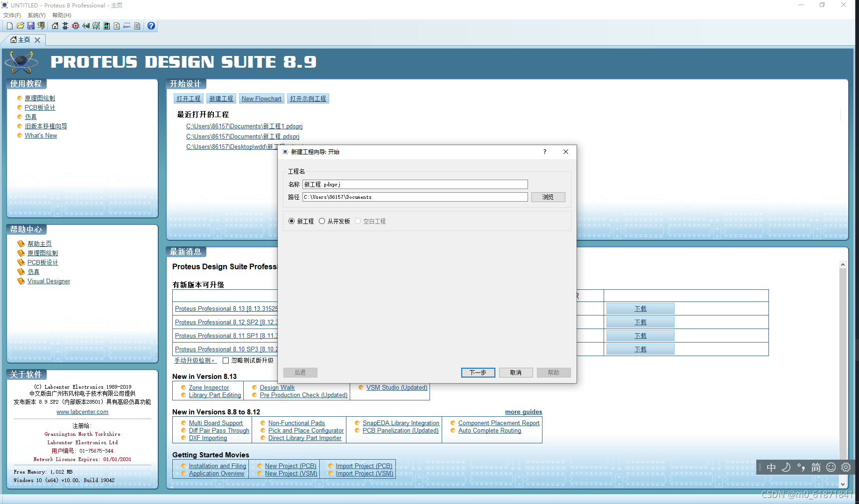Open the Project Notes document icon
This screenshot has height=504, width=859.
coord(137,26)
